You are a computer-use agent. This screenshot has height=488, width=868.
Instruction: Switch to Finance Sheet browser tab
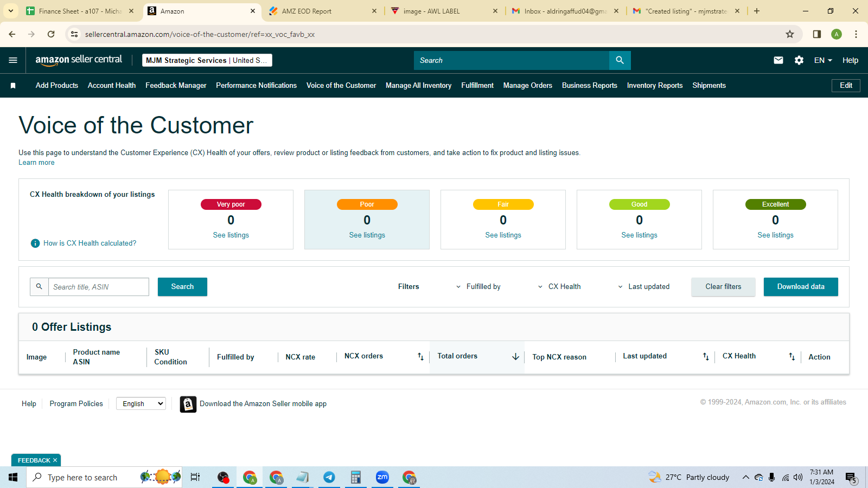[80, 11]
